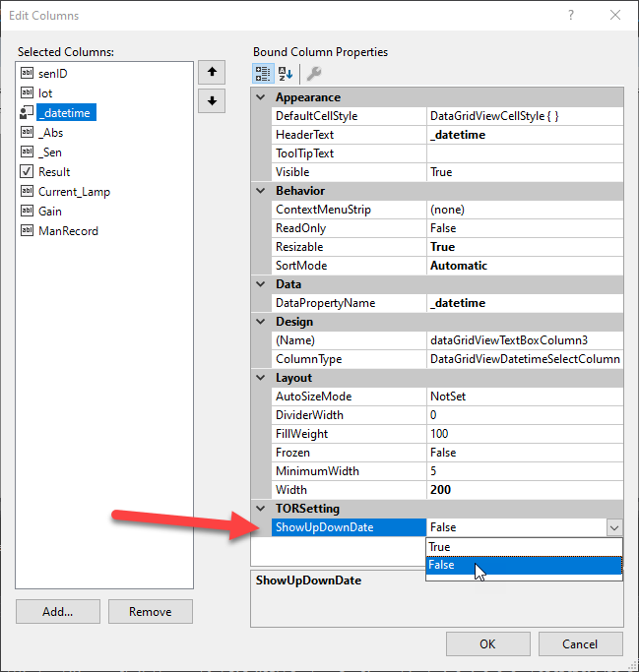This screenshot has width=639, height=672.
Task: Click the ReadOnly property value False
Action: 525,228
